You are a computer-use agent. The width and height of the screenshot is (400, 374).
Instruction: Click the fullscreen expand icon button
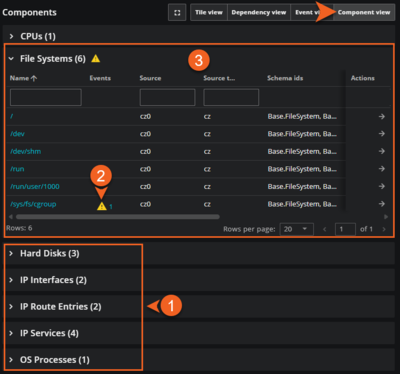tap(177, 13)
